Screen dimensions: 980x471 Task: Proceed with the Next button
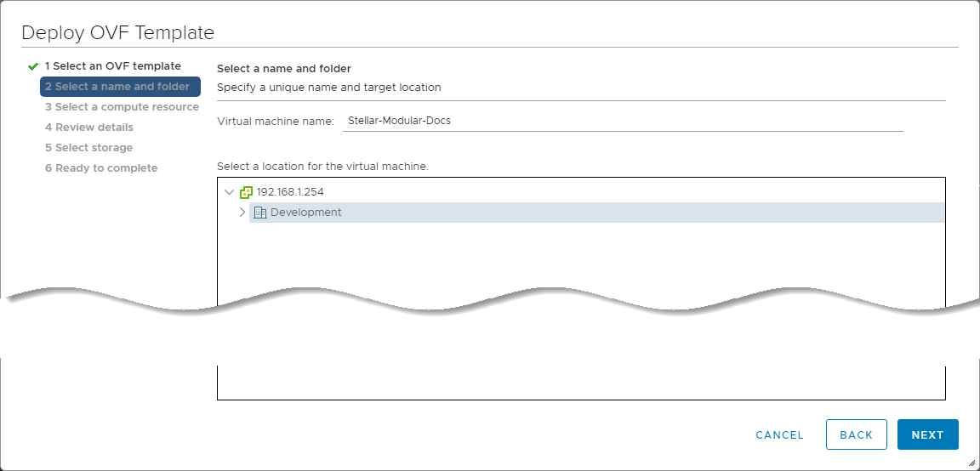[927, 434]
